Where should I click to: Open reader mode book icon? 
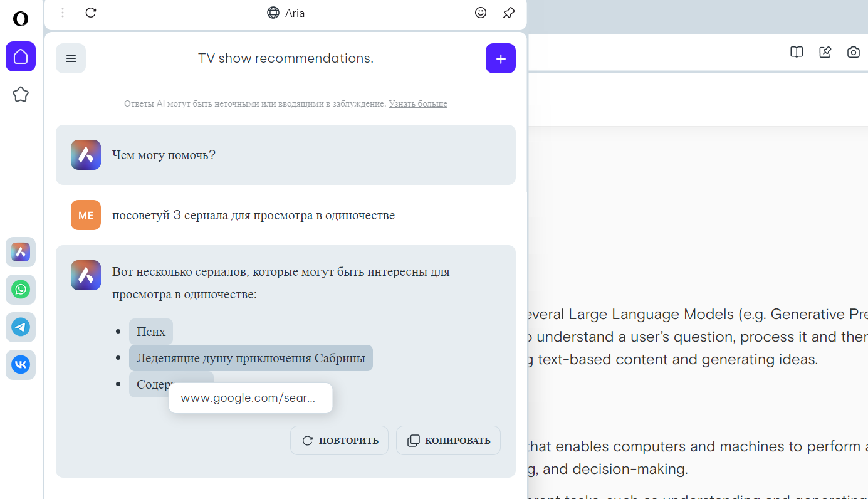[797, 52]
